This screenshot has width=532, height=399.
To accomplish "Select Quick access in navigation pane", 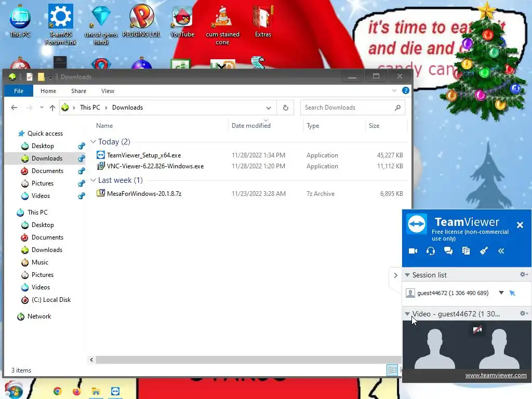I will pyautogui.click(x=45, y=134).
